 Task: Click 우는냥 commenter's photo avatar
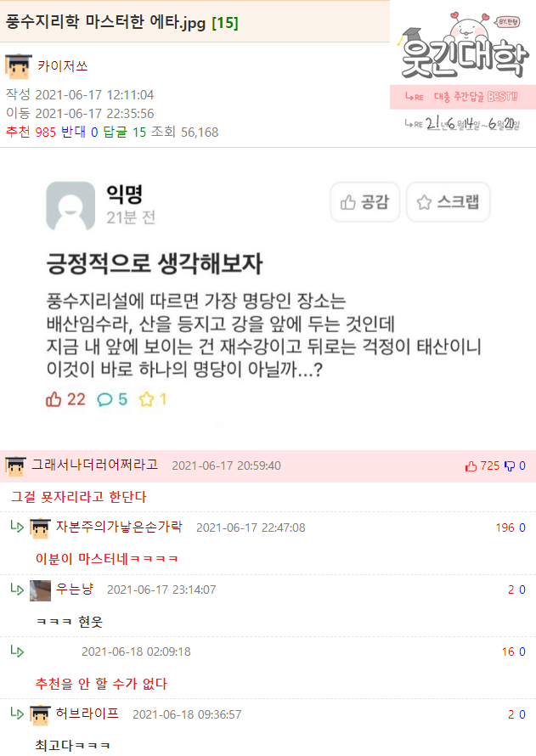coord(40,590)
